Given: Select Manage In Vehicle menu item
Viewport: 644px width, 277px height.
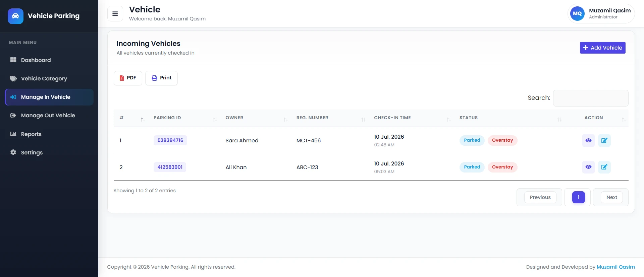Looking at the screenshot, I should (49, 97).
